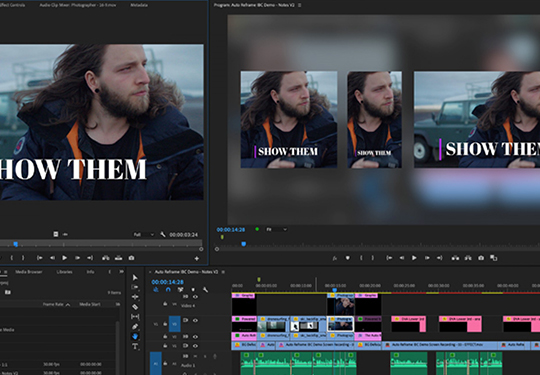Click Program monitor timecode 00:00:14:28

point(231,230)
